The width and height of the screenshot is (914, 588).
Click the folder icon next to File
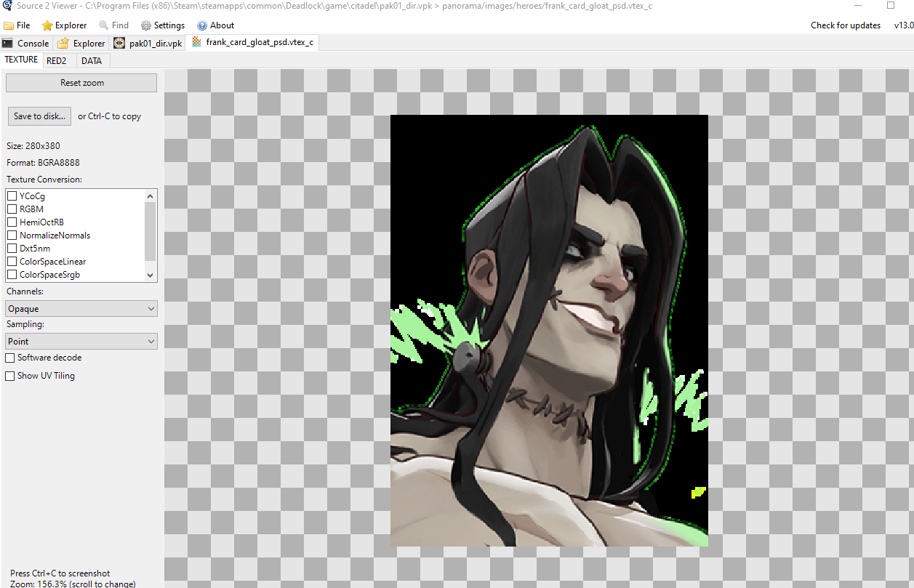pos(9,25)
